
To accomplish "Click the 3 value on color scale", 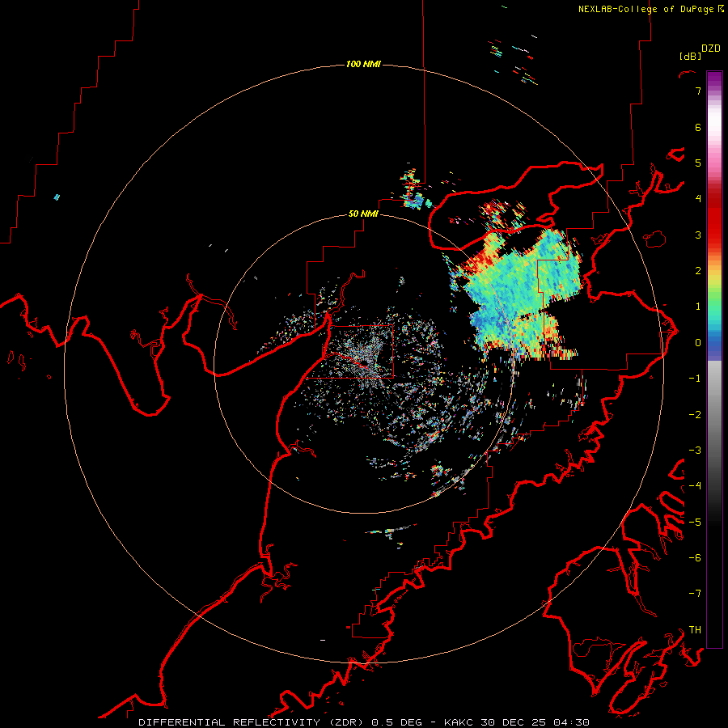I will 698,235.
